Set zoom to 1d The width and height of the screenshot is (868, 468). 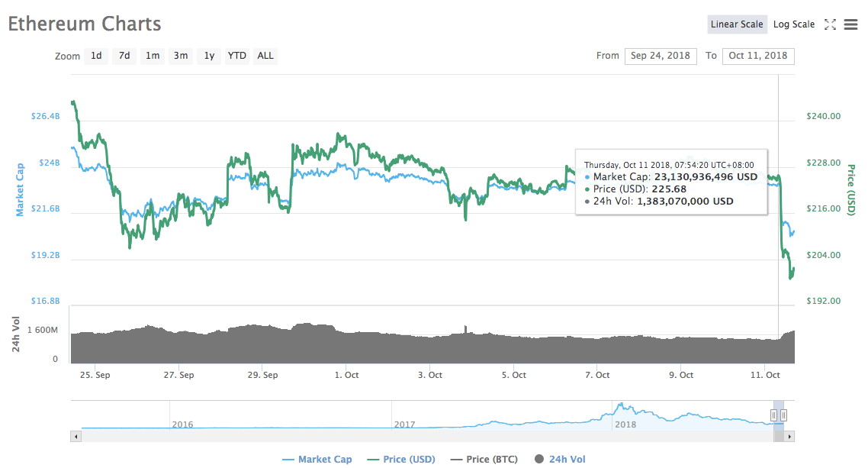tap(96, 56)
